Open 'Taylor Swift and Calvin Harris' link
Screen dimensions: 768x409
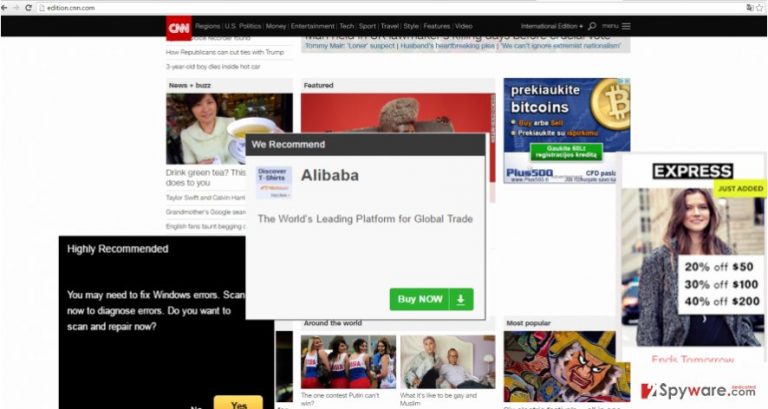[205, 197]
